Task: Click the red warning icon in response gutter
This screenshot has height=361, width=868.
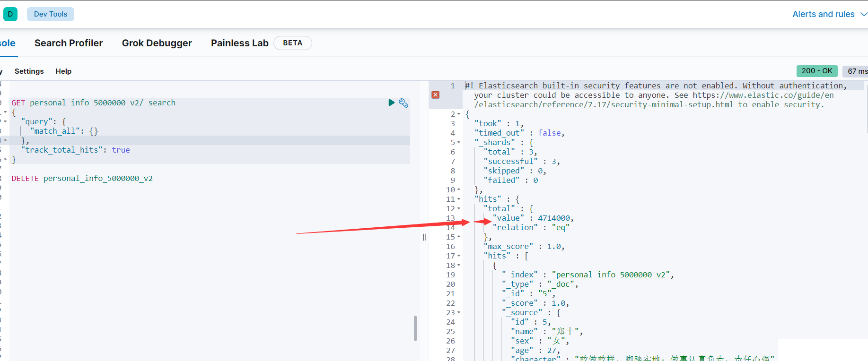Action: [436, 95]
